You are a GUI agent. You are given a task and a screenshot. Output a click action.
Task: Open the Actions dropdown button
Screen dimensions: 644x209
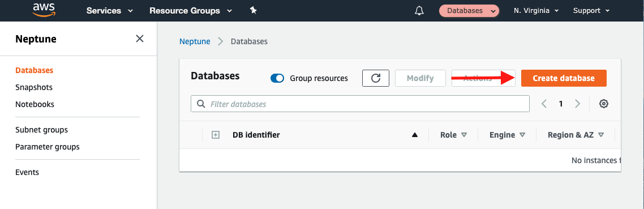click(483, 78)
